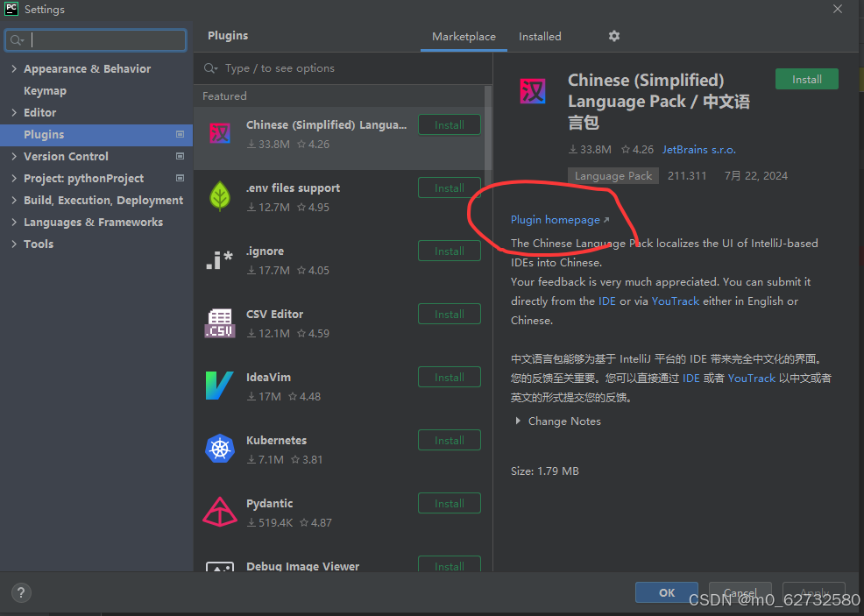The width and height of the screenshot is (864, 616).
Task: Install the Kubernetes plugin
Action: click(449, 440)
